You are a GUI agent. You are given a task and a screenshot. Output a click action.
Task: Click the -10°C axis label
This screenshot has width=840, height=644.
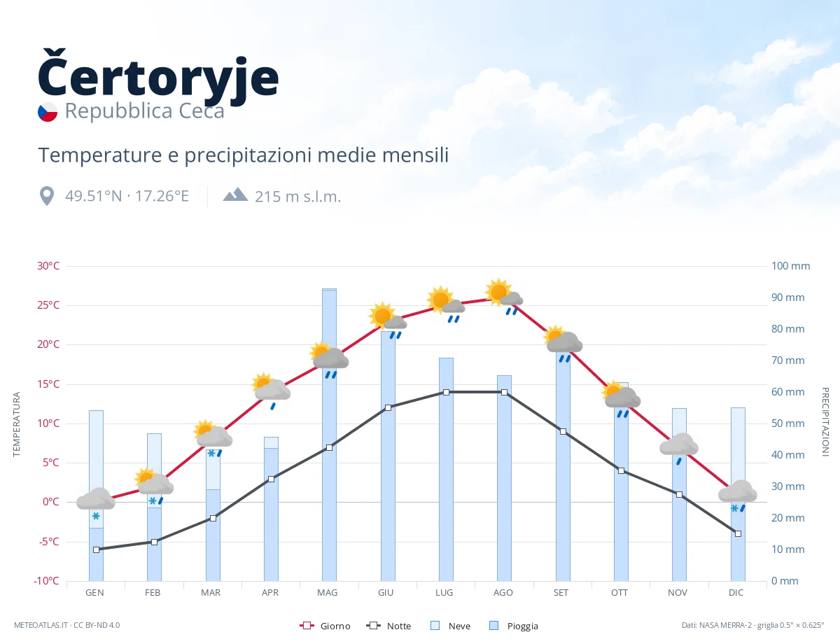tap(47, 581)
